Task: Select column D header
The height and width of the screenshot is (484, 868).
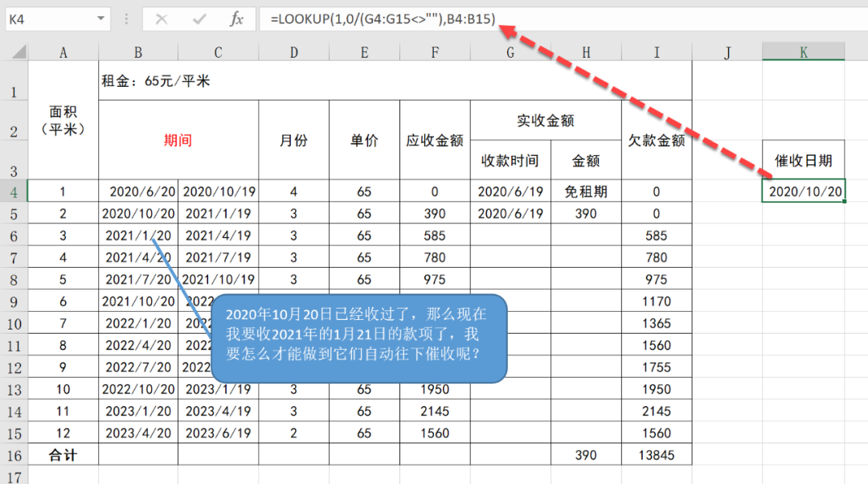Action: pos(293,52)
